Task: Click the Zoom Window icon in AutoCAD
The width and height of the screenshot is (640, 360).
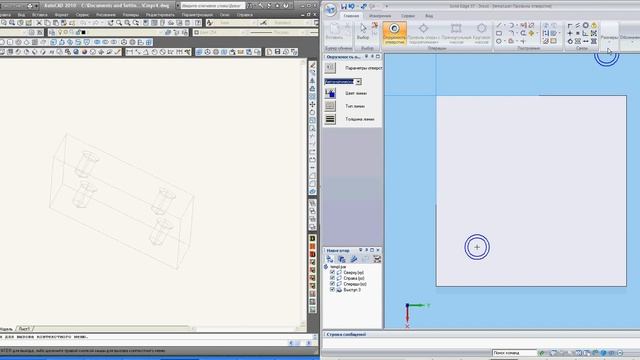Action: 127,23
